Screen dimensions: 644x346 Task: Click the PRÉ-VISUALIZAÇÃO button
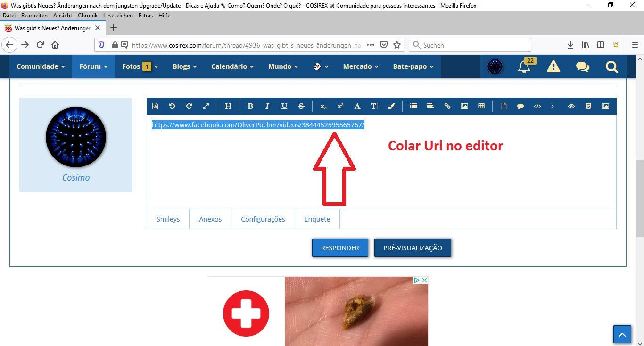tap(413, 248)
